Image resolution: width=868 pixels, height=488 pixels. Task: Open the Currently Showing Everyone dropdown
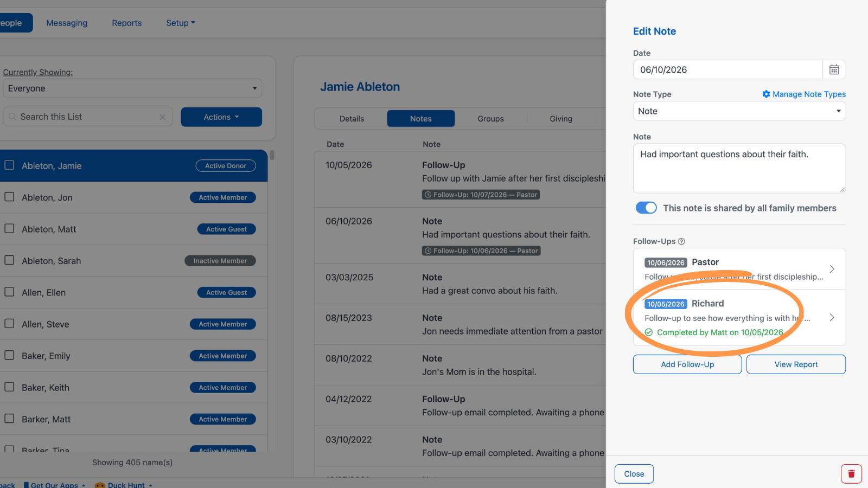132,88
